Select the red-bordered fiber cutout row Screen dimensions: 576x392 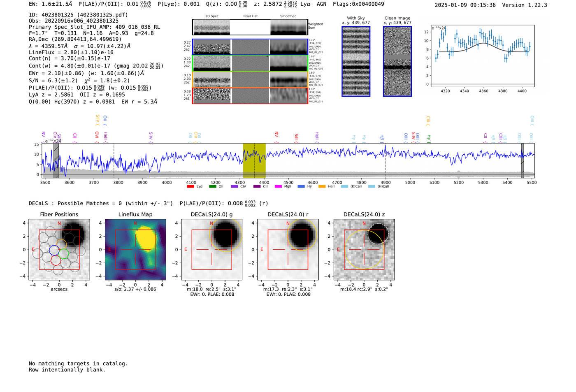[x=250, y=95]
